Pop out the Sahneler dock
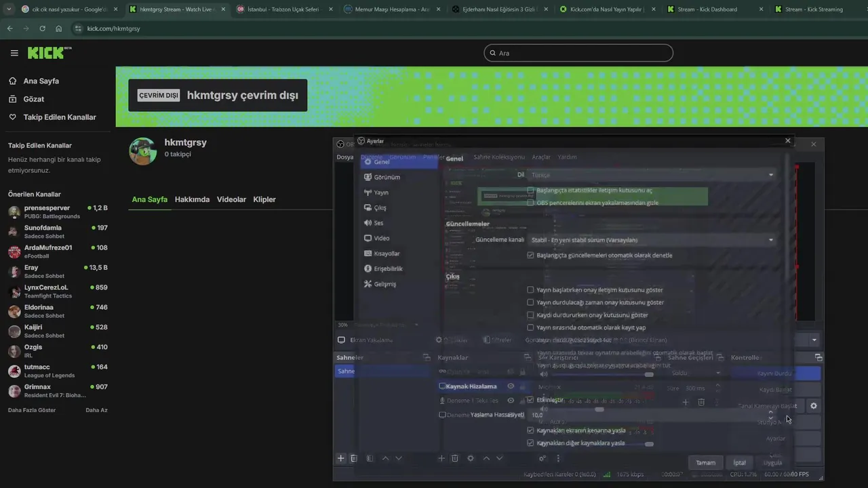 [427, 357]
